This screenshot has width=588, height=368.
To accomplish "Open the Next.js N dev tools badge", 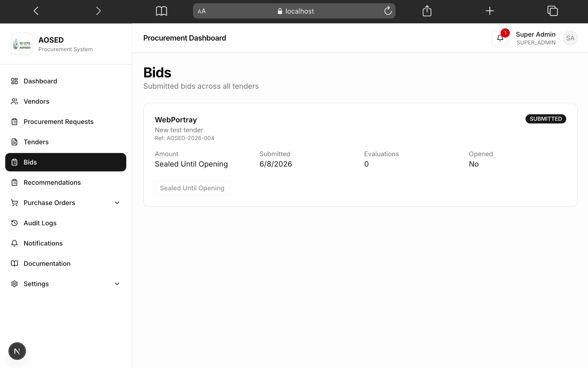I will coord(17,351).
